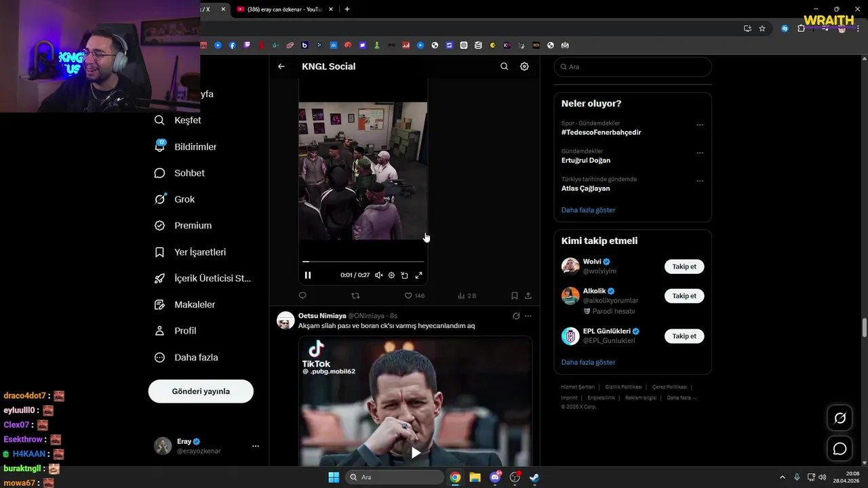Open Keşfet in sidebar

[x=178, y=120]
